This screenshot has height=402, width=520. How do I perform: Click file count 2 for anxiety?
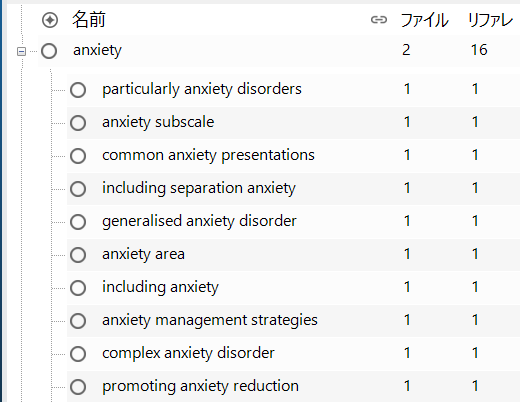click(406, 50)
